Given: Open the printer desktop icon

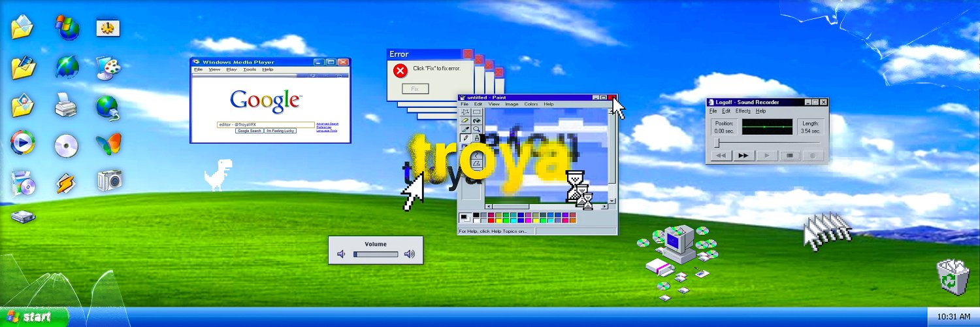Looking at the screenshot, I should click(x=67, y=105).
